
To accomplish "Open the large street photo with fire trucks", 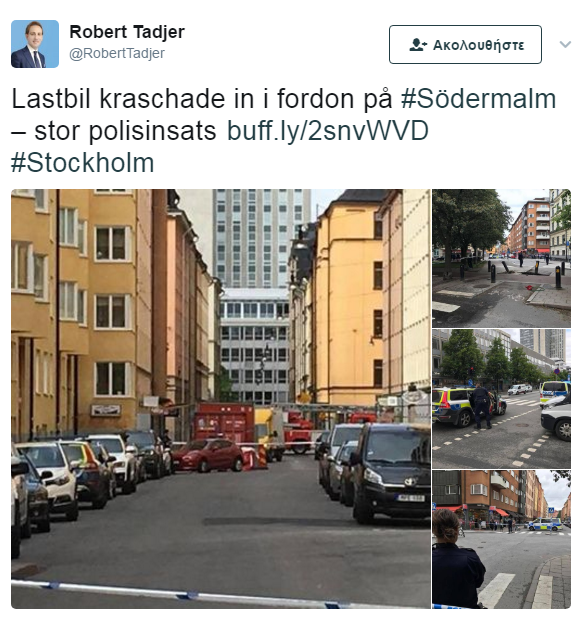I will (x=221, y=399).
